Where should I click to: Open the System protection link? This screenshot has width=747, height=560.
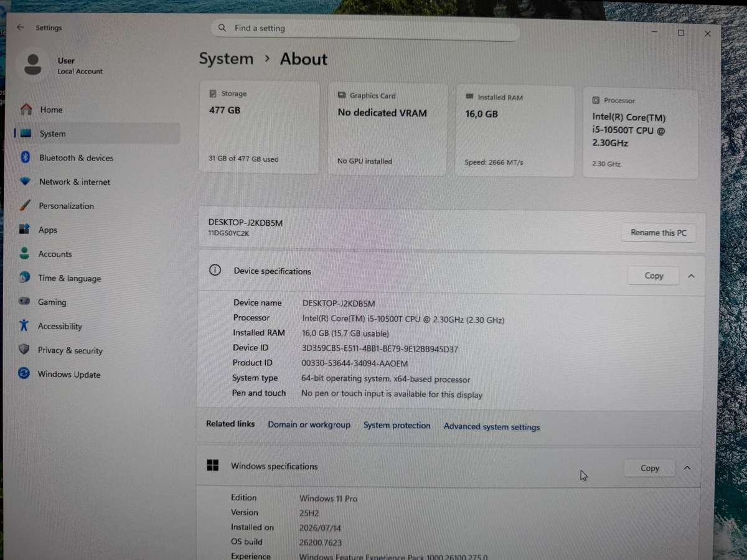pyautogui.click(x=397, y=426)
